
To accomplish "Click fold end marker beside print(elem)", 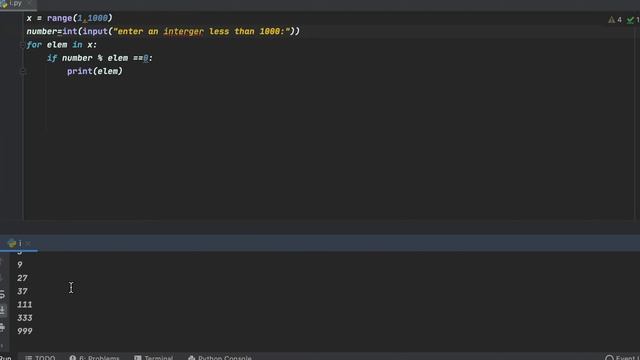I will 22,71.
